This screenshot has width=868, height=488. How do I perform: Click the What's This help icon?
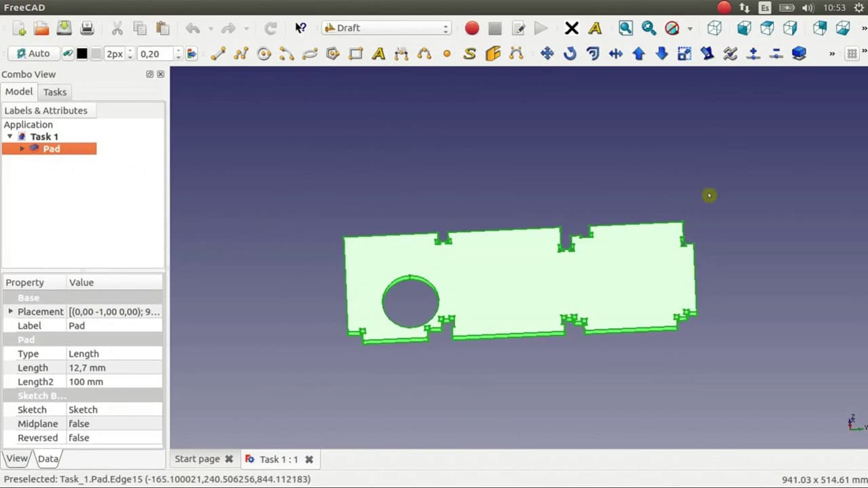point(300,28)
